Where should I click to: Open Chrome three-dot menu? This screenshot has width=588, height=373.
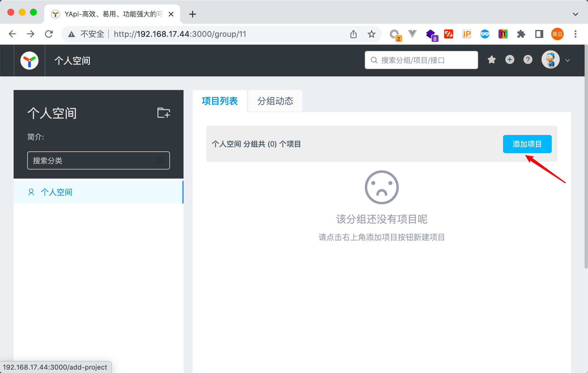click(x=575, y=34)
